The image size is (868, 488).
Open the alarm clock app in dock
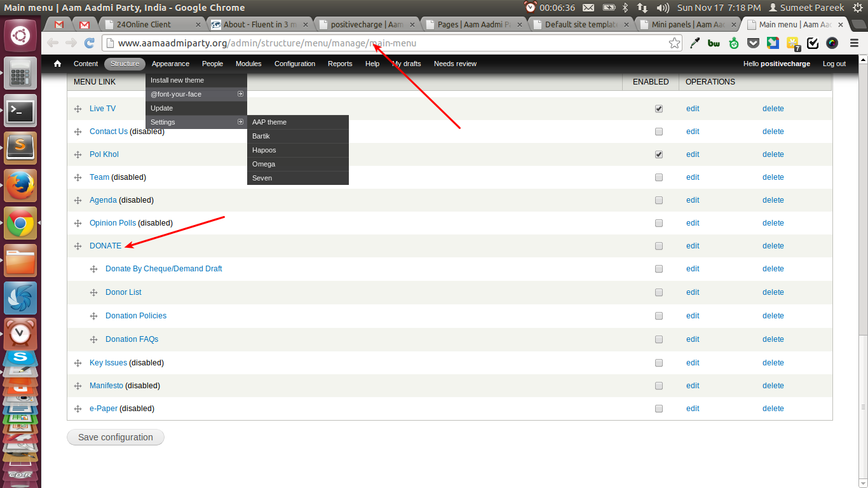[x=20, y=334]
